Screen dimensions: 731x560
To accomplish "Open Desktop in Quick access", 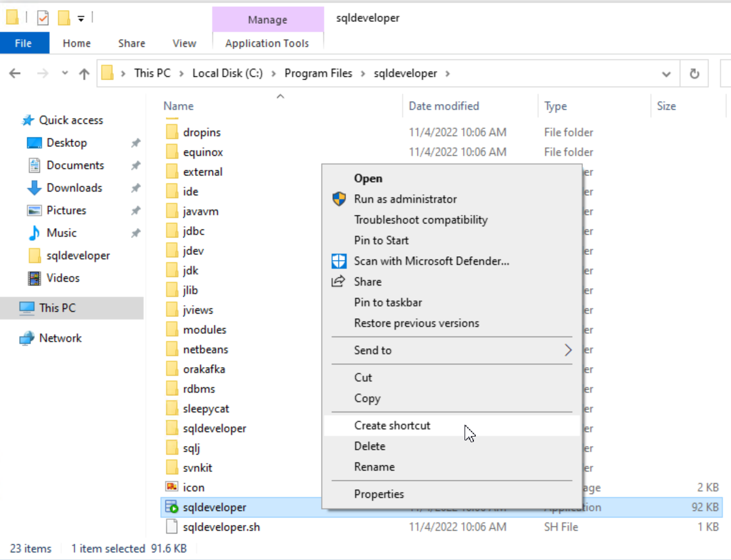I will point(66,143).
